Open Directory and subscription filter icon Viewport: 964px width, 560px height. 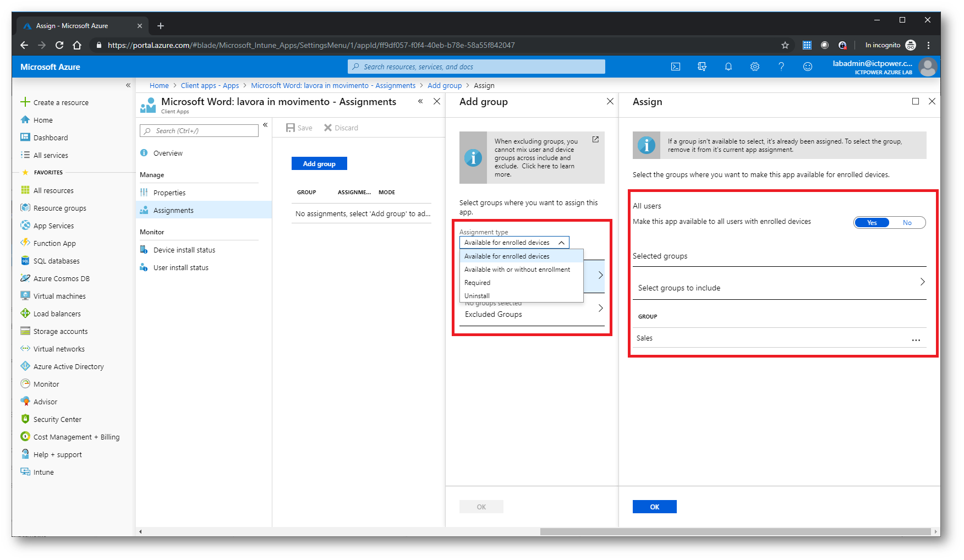click(x=702, y=67)
